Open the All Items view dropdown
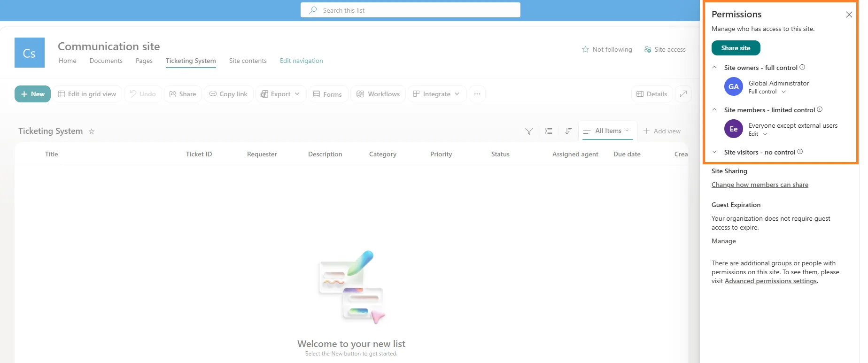868x363 pixels. 606,131
